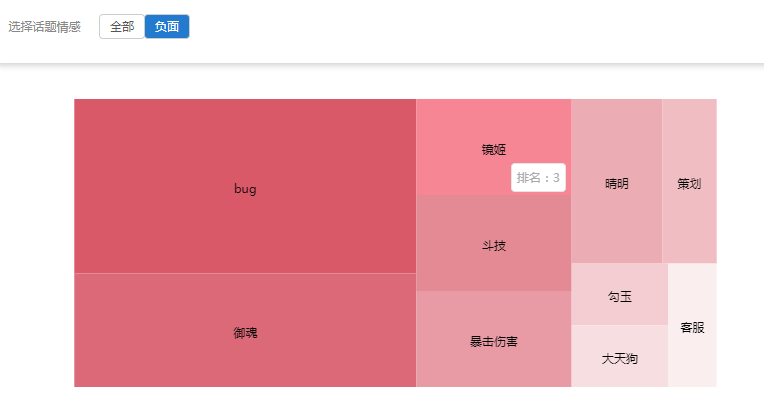
Task: Click the 排名：3 tooltip
Action: click(538, 178)
